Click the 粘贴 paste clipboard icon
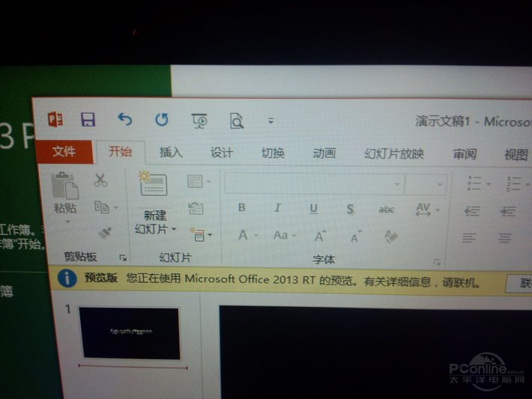 pos(65,186)
